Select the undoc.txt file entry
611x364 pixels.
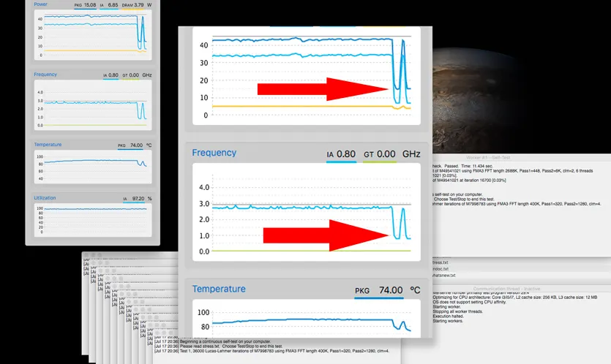[x=443, y=268]
